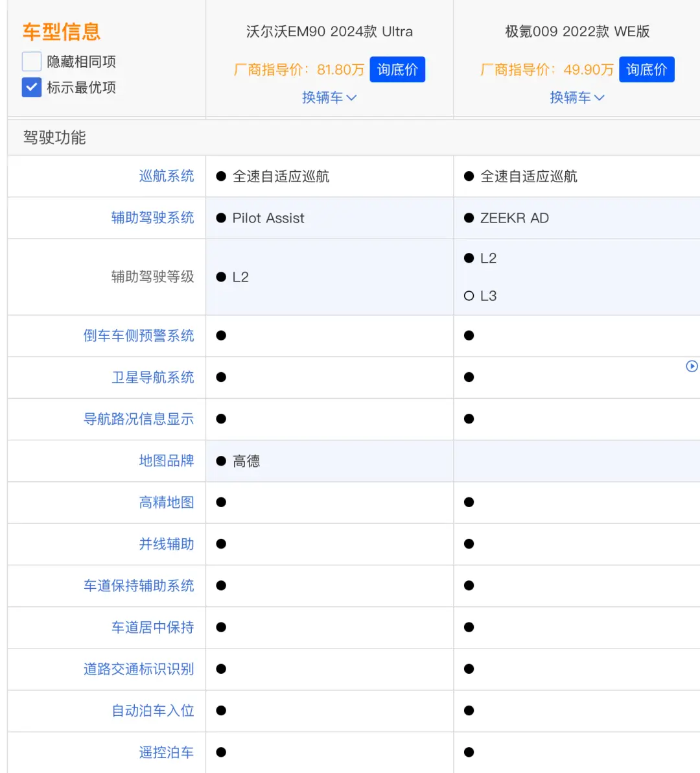
Task: Click the 厂商指导价 81.80万 price
Action: tap(299, 69)
